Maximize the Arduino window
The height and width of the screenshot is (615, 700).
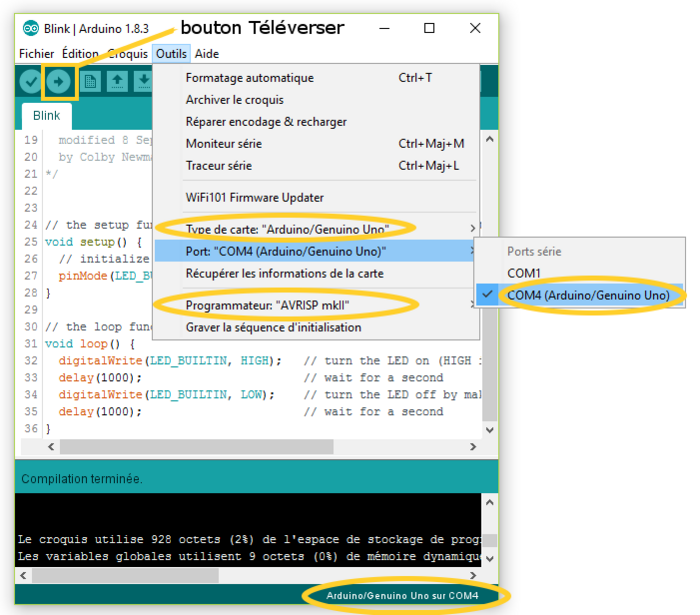[429, 29]
